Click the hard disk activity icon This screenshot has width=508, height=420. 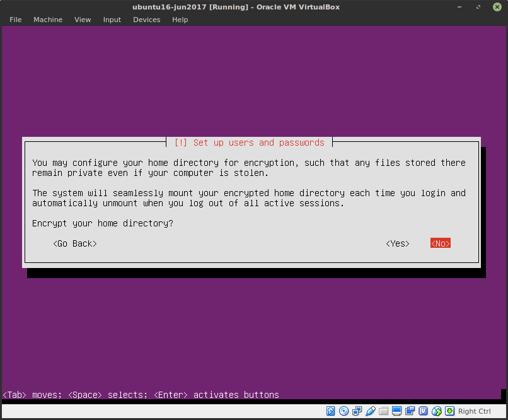(330, 411)
